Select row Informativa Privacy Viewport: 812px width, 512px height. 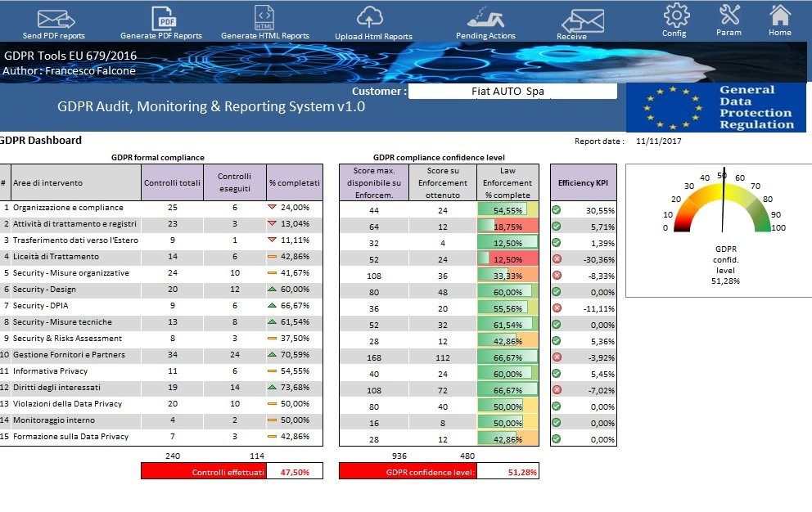coord(161,371)
